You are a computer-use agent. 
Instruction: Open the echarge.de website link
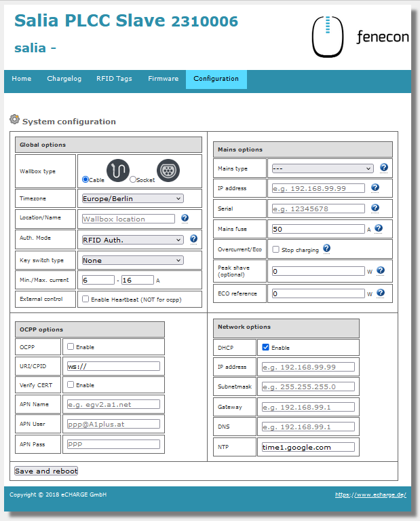[x=370, y=495]
